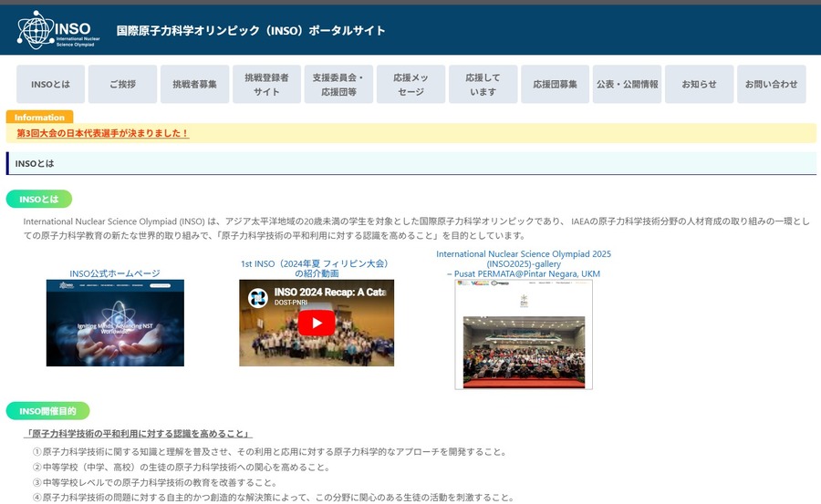Viewport: 821px width, 504px height.
Task: Click the 1st INSO 2024年夏 フィリピン大会 video link
Action: coord(317,269)
